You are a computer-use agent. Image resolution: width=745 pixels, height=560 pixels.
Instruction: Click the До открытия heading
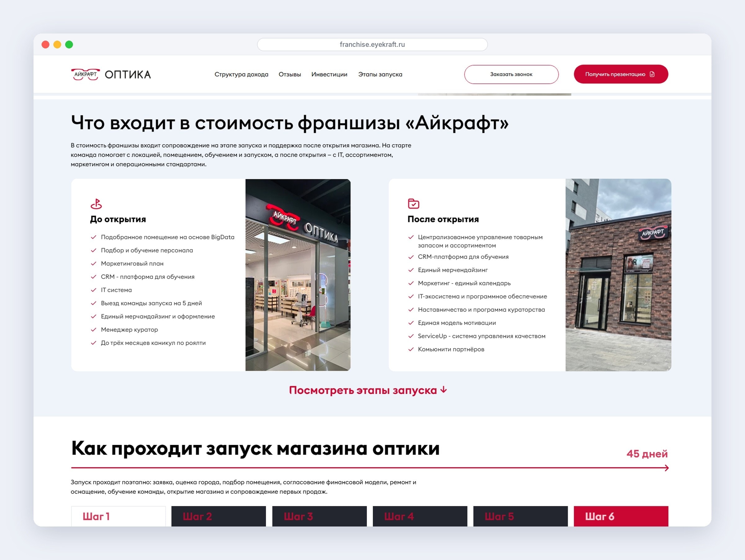[118, 219]
